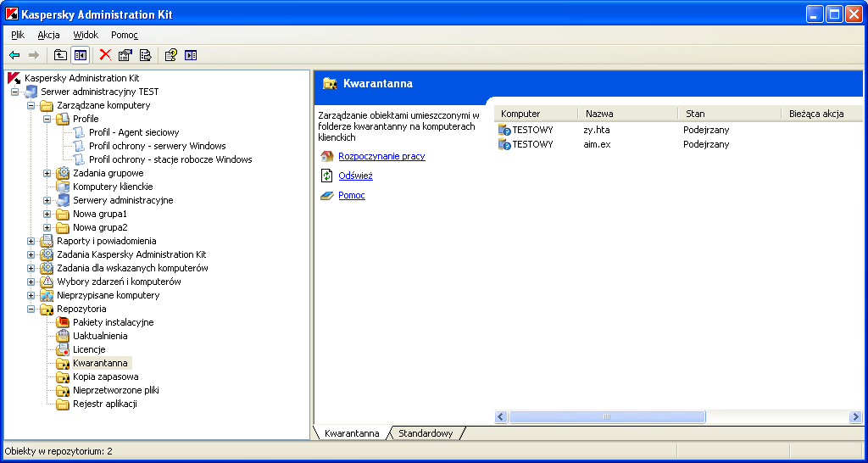Open the Akcja menu
Screen dimensions: 868x463
(x=48, y=35)
